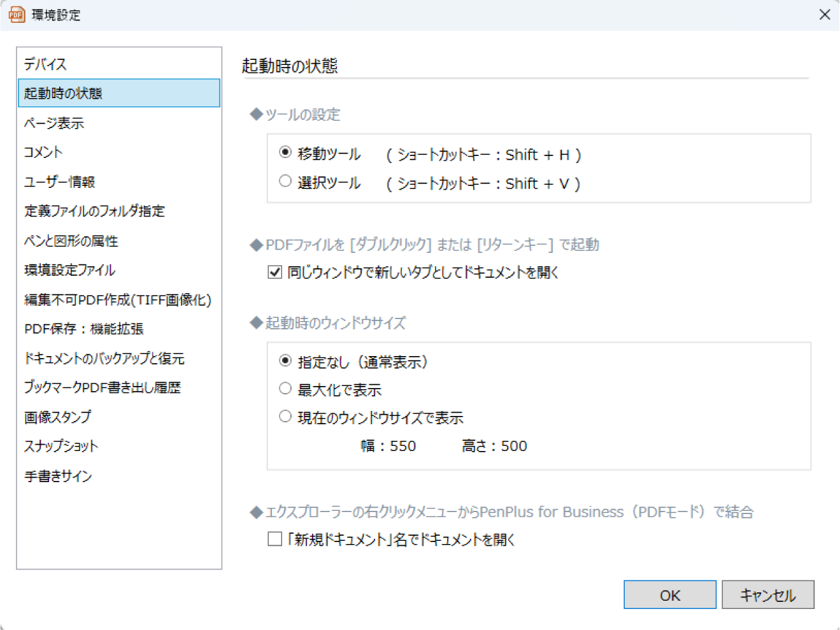Choose 指定なし（通常表示） window size option
The width and height of the screenshot is (840, 630).
[x=285, y=361]
